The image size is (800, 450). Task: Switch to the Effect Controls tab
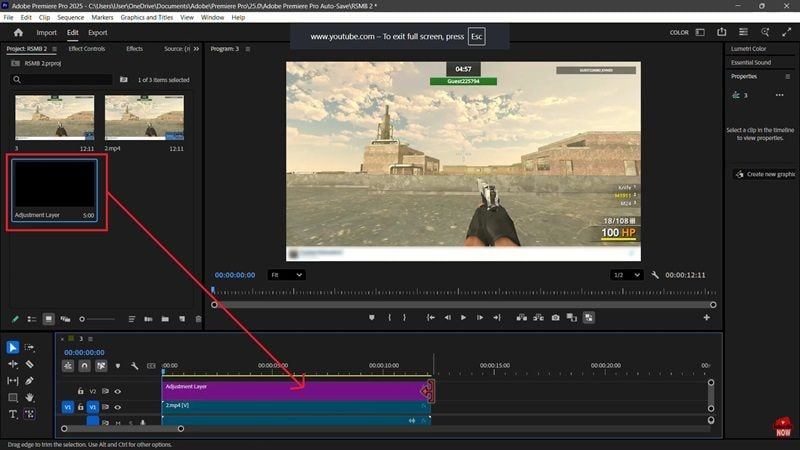pos(87,49)
